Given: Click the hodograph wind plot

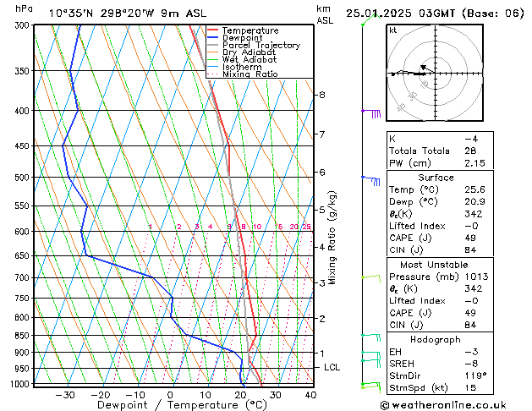Looking at the screenshot, I should [x=435, y=73].
